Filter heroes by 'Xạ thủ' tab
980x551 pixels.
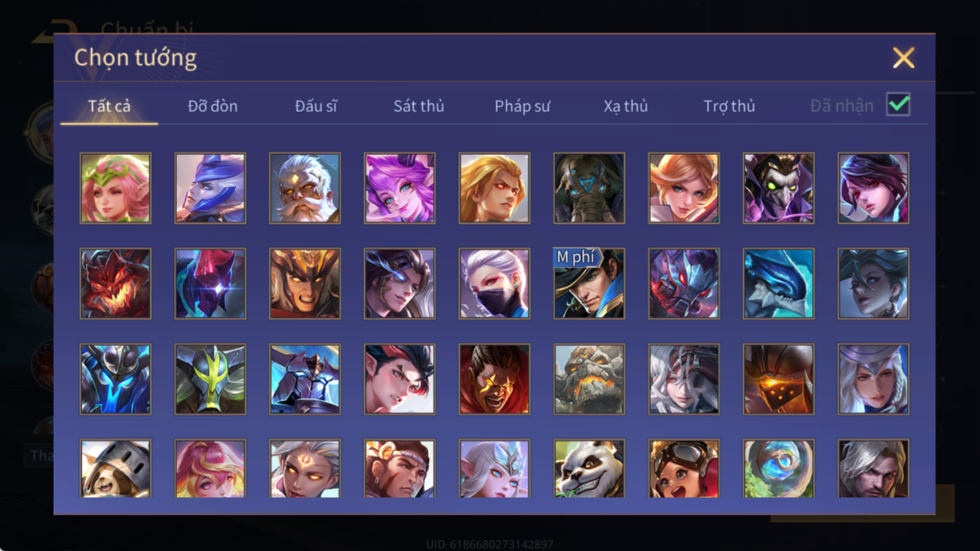click(625, 106)
